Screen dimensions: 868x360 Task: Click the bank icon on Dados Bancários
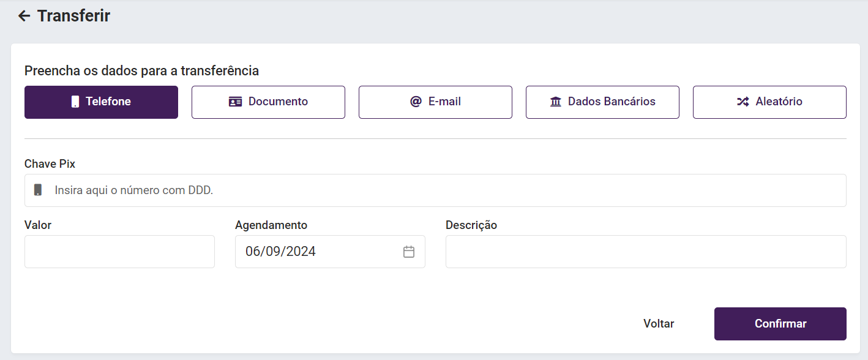pyautogui.click(x=556, y=102)
